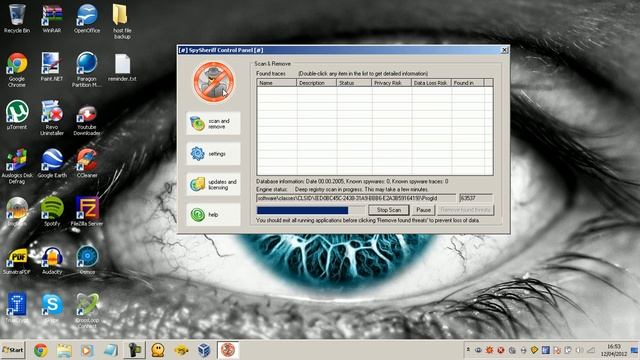Click the SpySheriff taskbar button
This screenshot has height=360, width=640.
[228, 350]
